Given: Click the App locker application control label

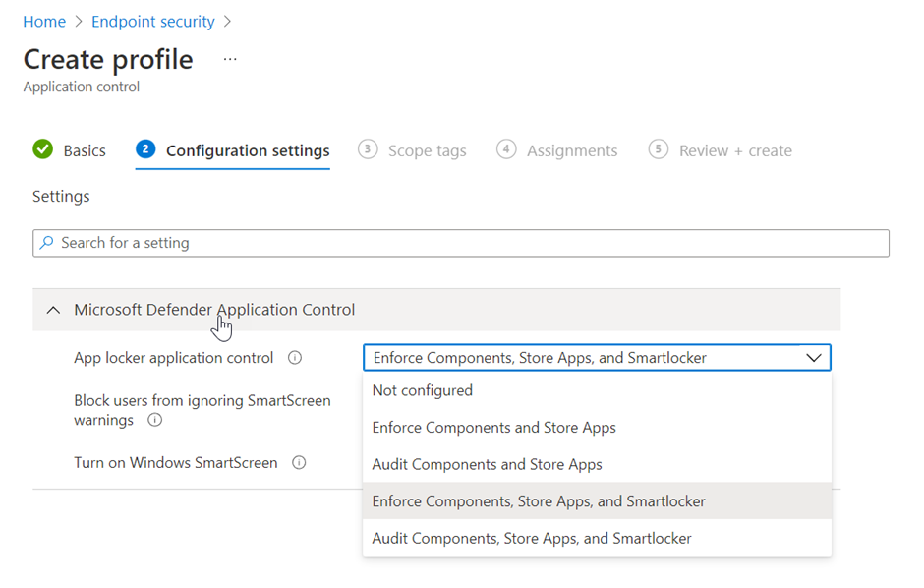Looking at the screenshot, I should pyautogui.click(x=173, y=358).
